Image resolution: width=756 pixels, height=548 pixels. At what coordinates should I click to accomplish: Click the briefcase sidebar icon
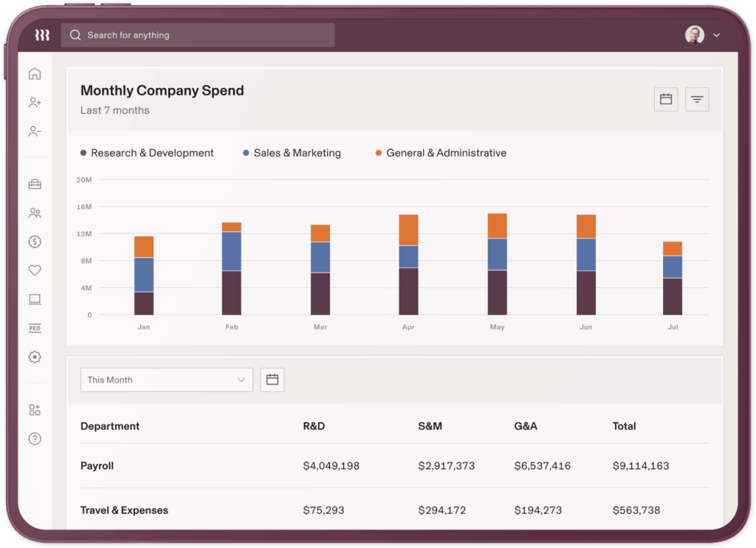click(34, 184)
